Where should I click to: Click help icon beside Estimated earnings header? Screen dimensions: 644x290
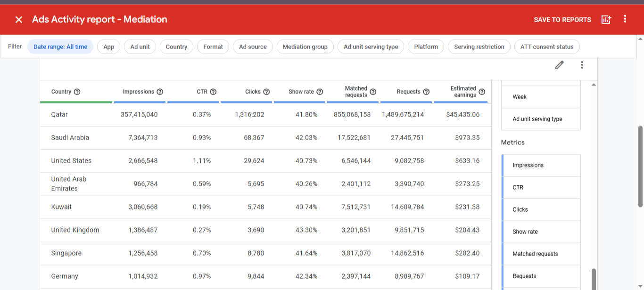482,92
